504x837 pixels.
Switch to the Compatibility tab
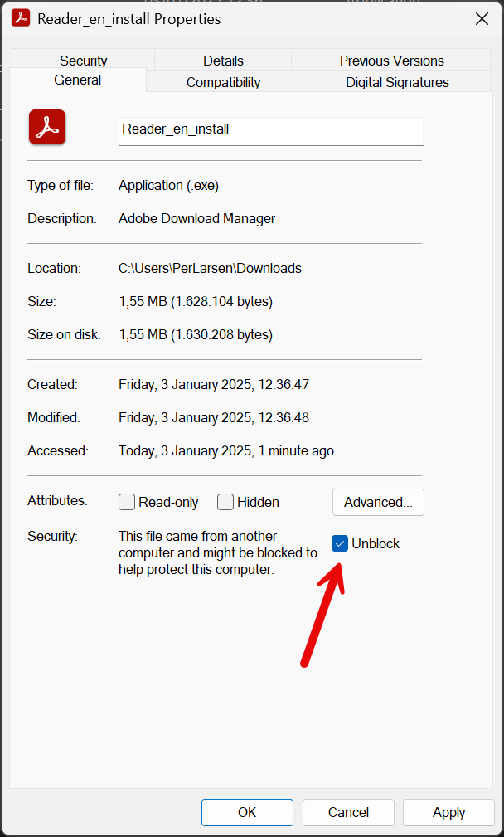(x=223, y=82)
